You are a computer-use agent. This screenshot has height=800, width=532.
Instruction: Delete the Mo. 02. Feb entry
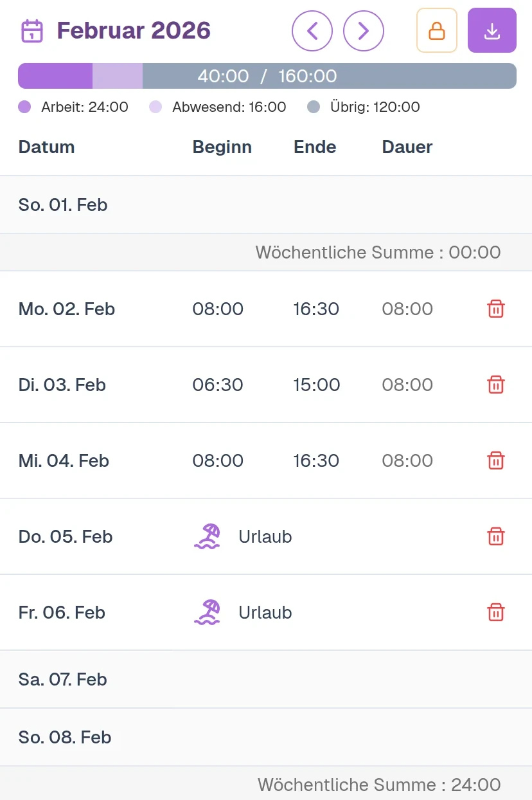coord(496,309)
